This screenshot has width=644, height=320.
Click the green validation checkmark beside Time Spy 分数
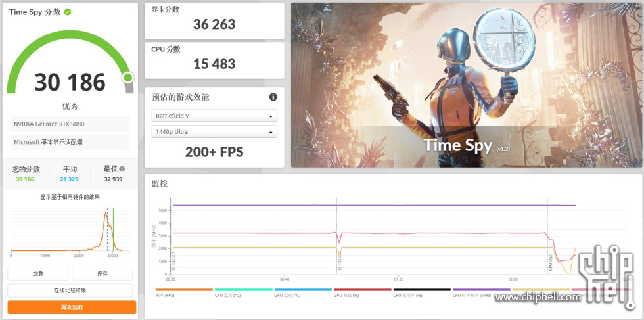[68, 12]
